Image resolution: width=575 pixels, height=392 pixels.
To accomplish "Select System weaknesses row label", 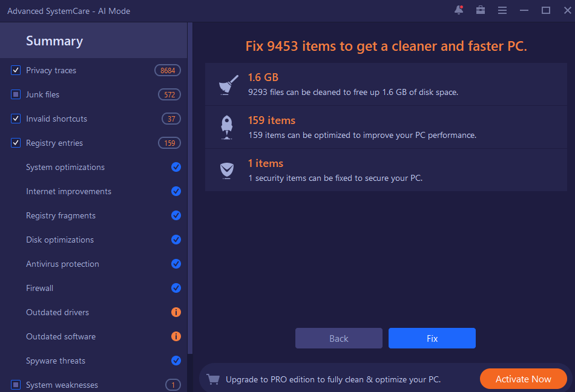I will (62, 385).
